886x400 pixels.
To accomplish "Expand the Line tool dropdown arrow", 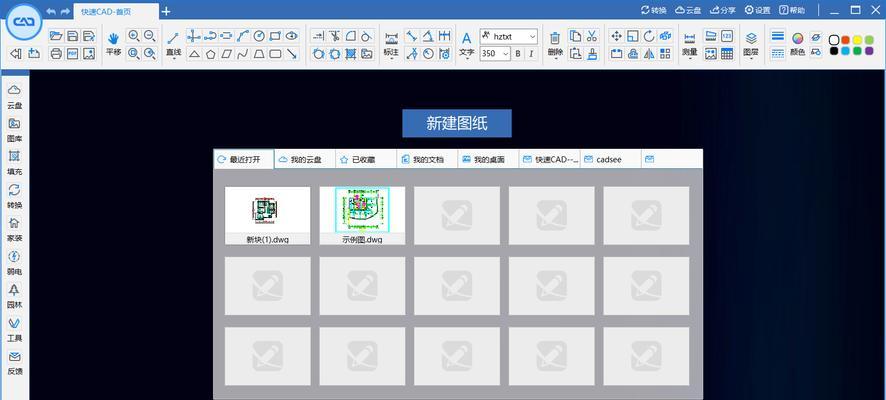I will [173, 58].
